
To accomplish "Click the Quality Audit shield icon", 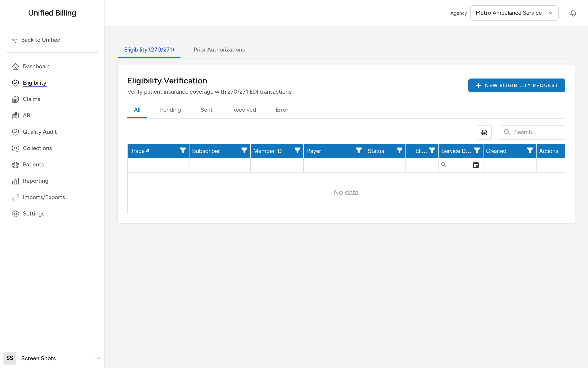I will [x=16, y=132].
